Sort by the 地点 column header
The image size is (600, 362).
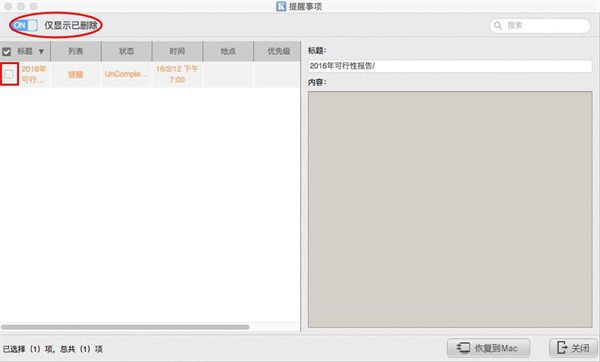point(228,51)
